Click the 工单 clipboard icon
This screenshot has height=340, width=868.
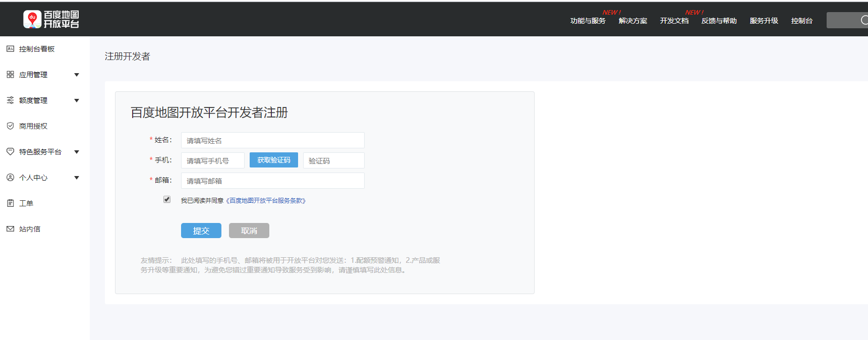point(10,203)
